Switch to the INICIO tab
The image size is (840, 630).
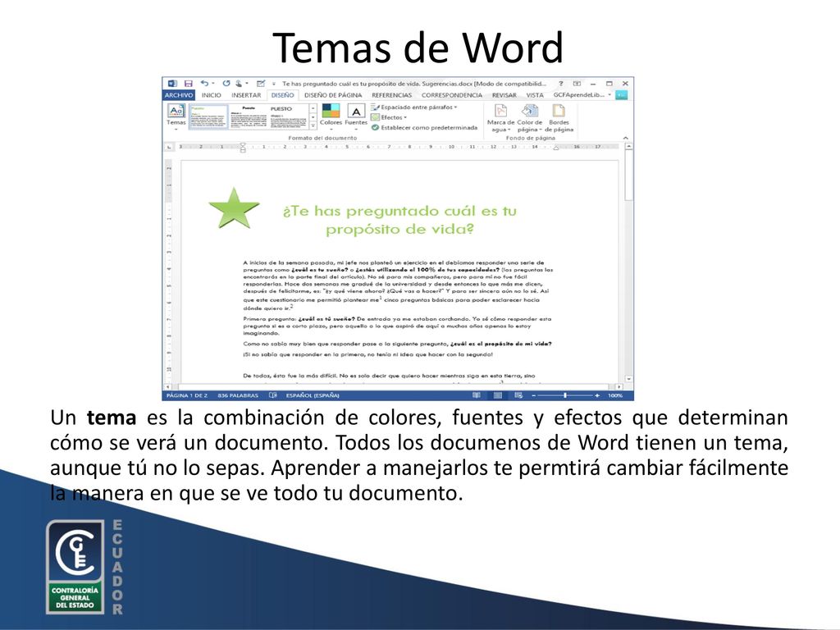(211, 95)
